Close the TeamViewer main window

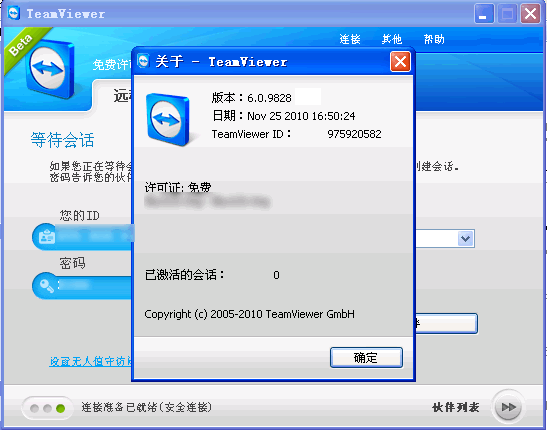530,14
